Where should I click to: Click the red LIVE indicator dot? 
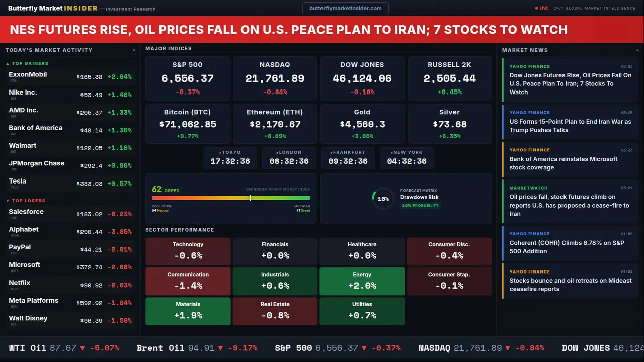(537, 8)
